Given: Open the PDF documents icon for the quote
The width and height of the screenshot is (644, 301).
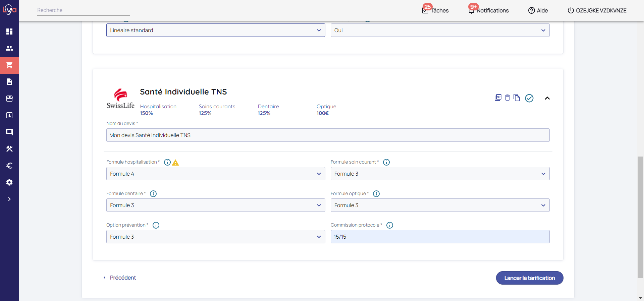Looking at the screenshot, I should tap(498, 98).
